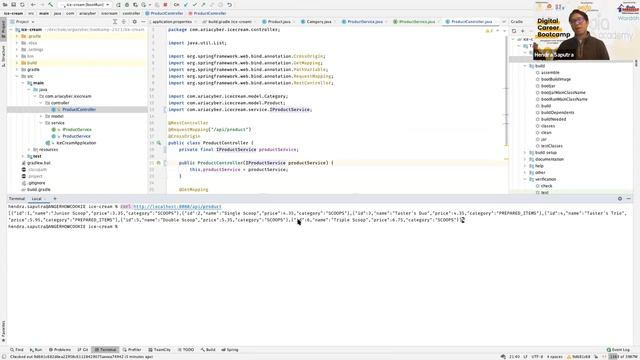Screen dimensions: 640x360
Task: Expand the .gradle folder in project tree
Action: pyautogui.click(x=17, y=36)
